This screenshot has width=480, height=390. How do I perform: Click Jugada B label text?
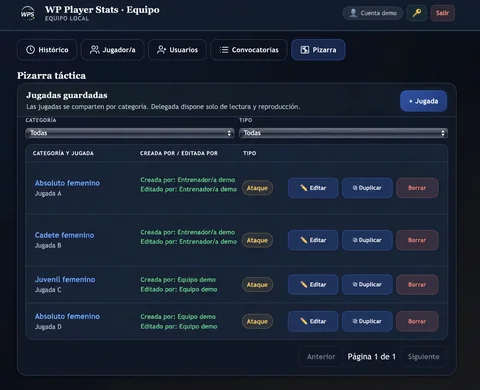[x=48, y=246]
